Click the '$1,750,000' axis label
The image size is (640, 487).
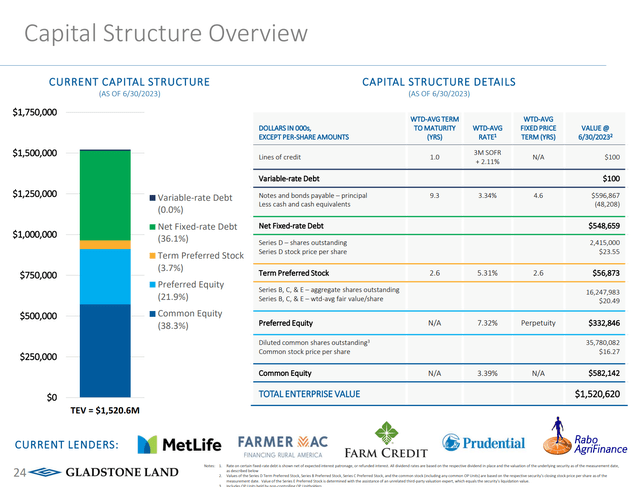click(35, 112)
